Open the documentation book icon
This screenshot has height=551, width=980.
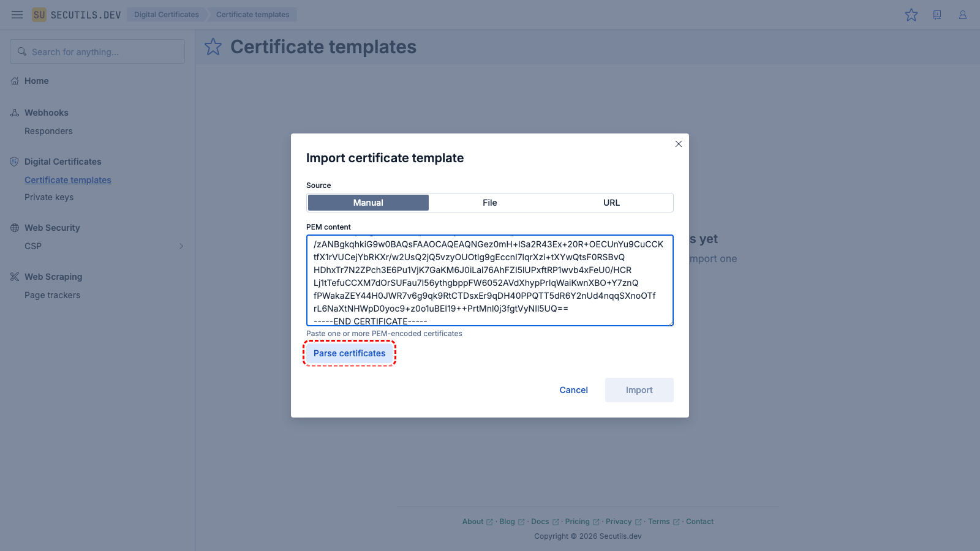[937, 15]
